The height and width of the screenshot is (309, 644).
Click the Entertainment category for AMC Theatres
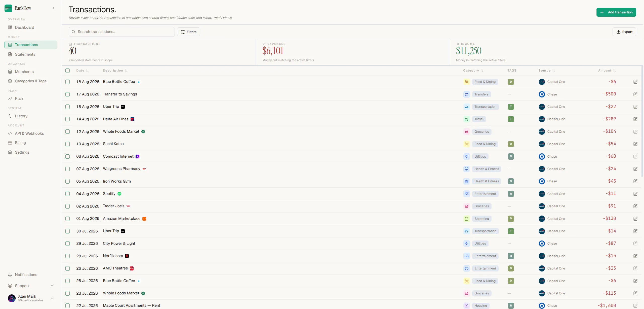(x=485, y=268)
